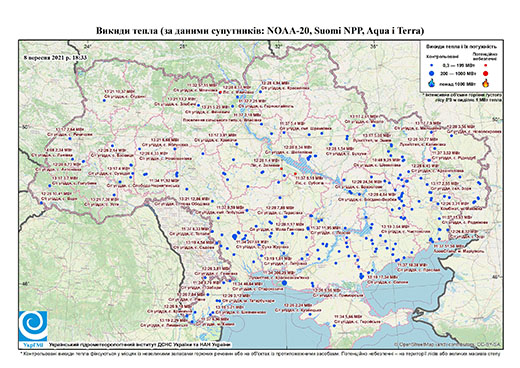Click the 8 вересня 2021 date stamp
Image resolution: width=520 pixels, height=368 pixels.
(x=55, y=57)
